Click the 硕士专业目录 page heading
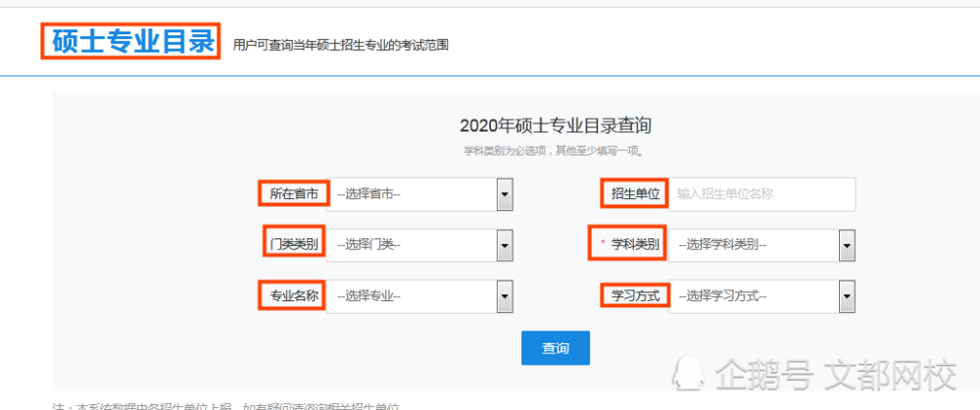The height and width of the screenshot is (410, 980). (x=133, y=41)
